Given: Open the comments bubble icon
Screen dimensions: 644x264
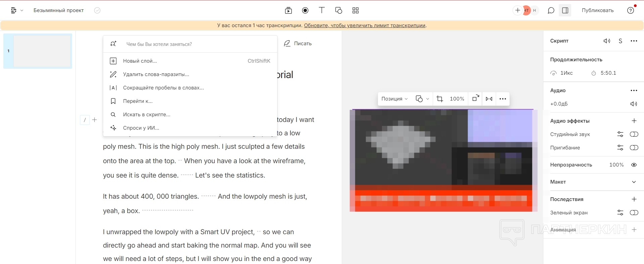Looking at the screenshot, I should (551, 10).
